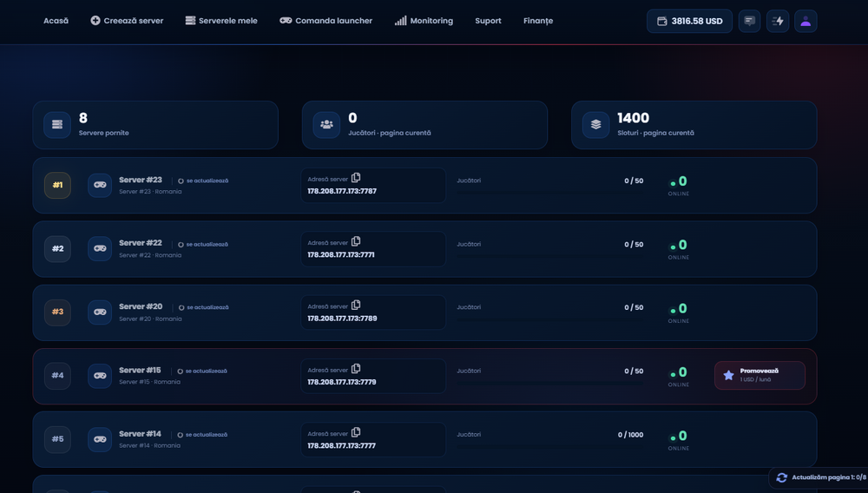Click the lightning quick actions icon

coord(778,21)
